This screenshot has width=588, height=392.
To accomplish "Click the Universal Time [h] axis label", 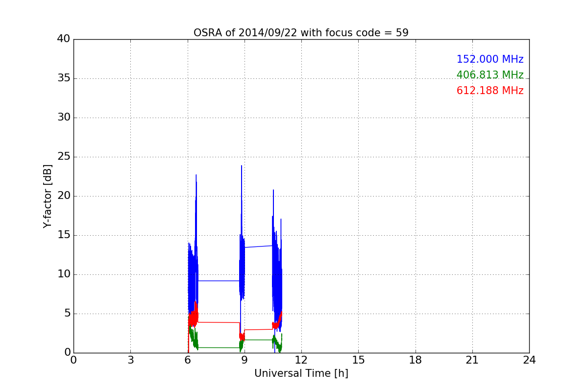I will tap(301, 373).
